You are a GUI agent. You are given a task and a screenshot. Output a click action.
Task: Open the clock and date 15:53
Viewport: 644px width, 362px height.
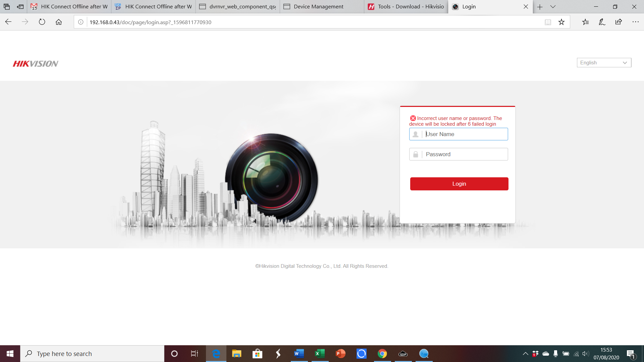(606, 354)
